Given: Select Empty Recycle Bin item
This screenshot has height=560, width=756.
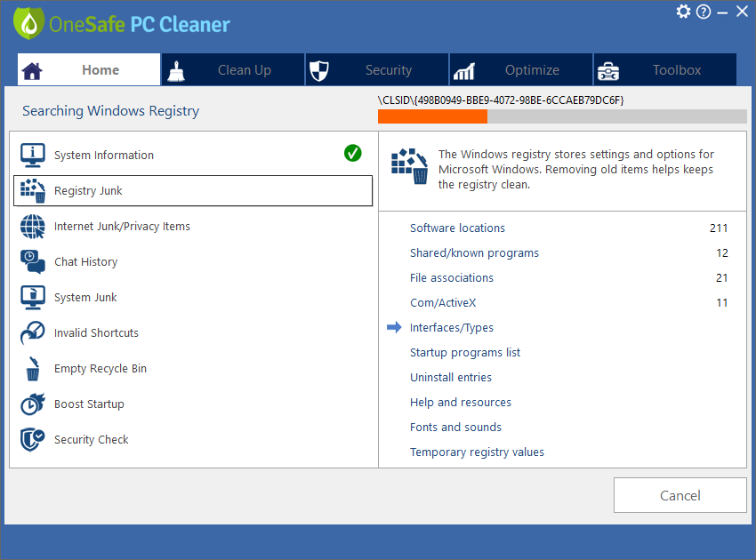Looking at the screenshot, I should [193, 369].
